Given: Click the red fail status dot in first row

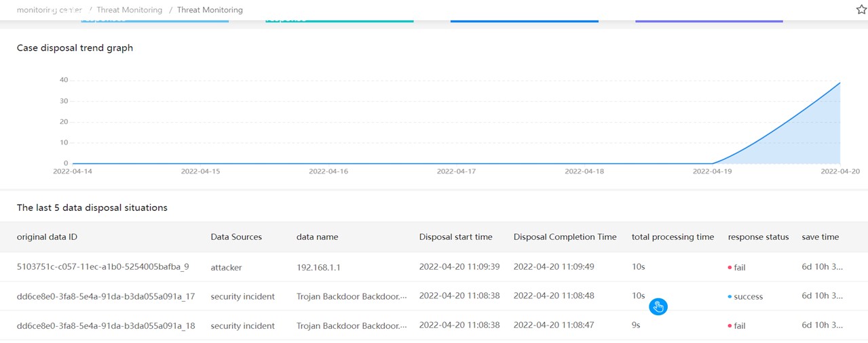Looking at the screenshot, I should [730, 268].
